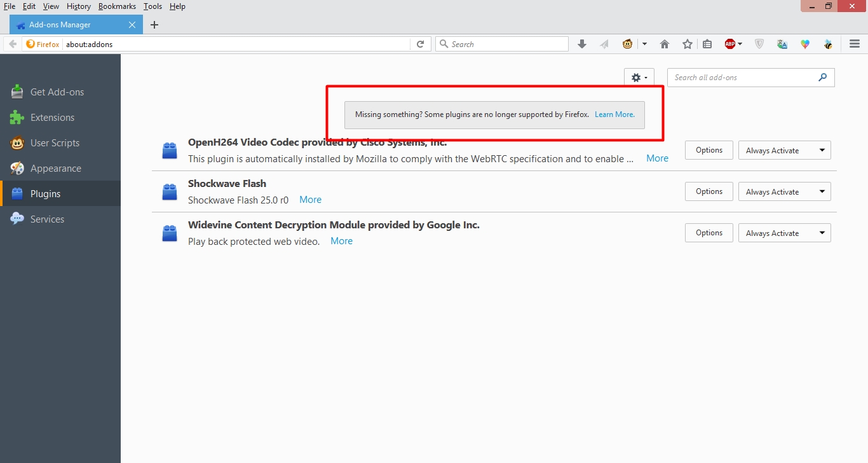Screen dimensions: 868x463
Task: Click the reload page icon
Action: click(x=420, y=44)
